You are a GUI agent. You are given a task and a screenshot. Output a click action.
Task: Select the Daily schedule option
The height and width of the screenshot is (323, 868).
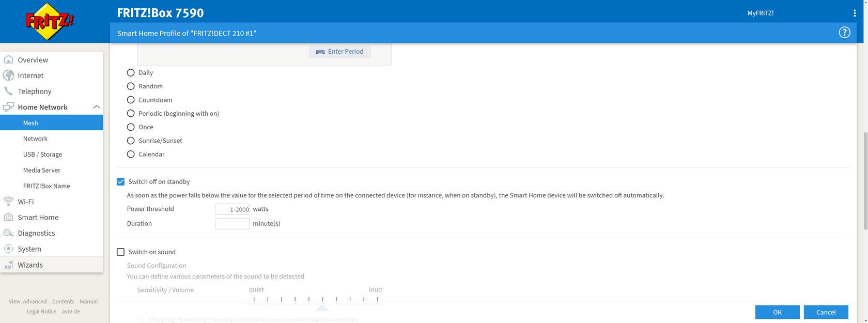tap(131, 73)
